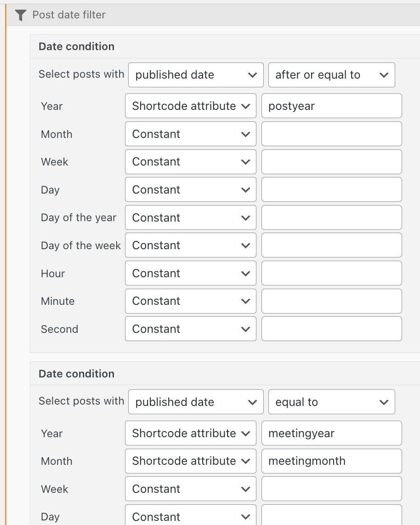Change the first Year source from Shortcode attribute
The height and width of the screenshot is (525, 420).
pos(191,106)
